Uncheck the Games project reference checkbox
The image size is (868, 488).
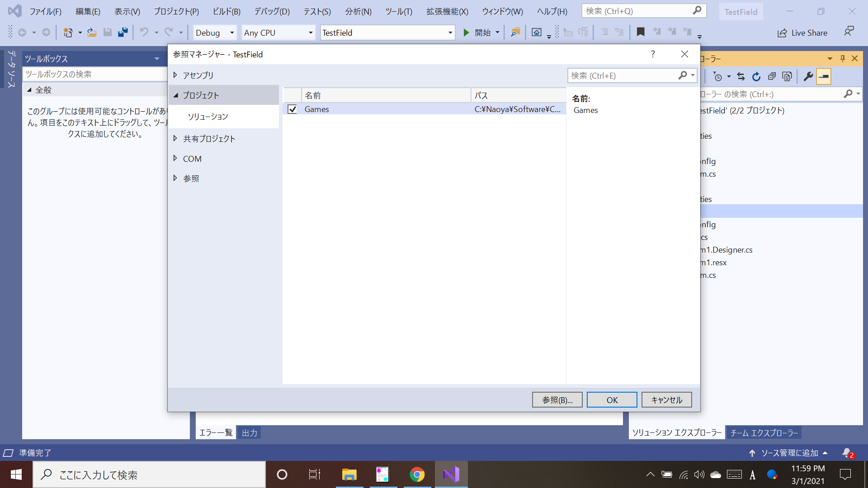[x=292, y=109]
